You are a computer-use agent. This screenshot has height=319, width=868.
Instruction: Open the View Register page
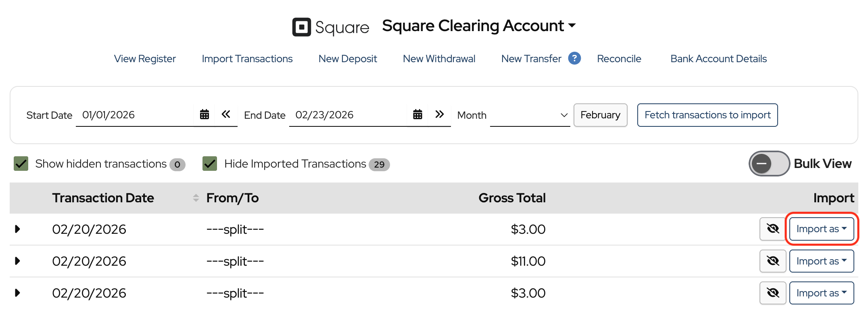coord(145,59)
